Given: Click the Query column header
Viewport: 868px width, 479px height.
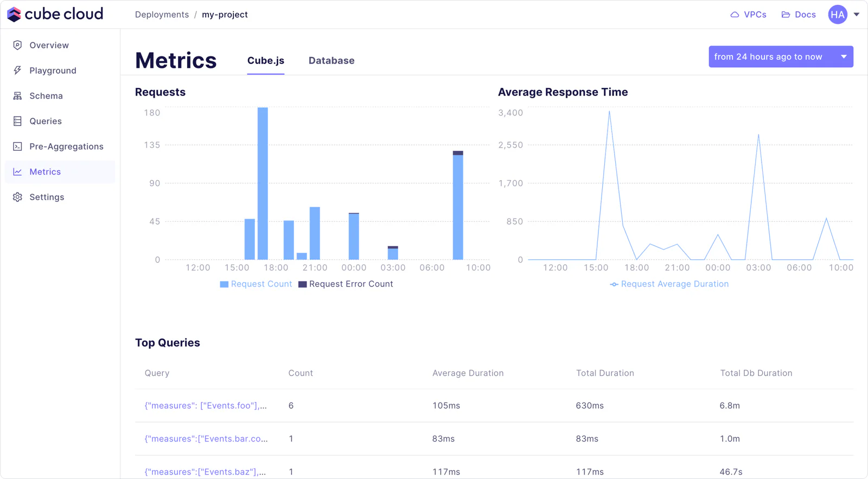Looking at the screenshot, I should (x=157, y=373).
